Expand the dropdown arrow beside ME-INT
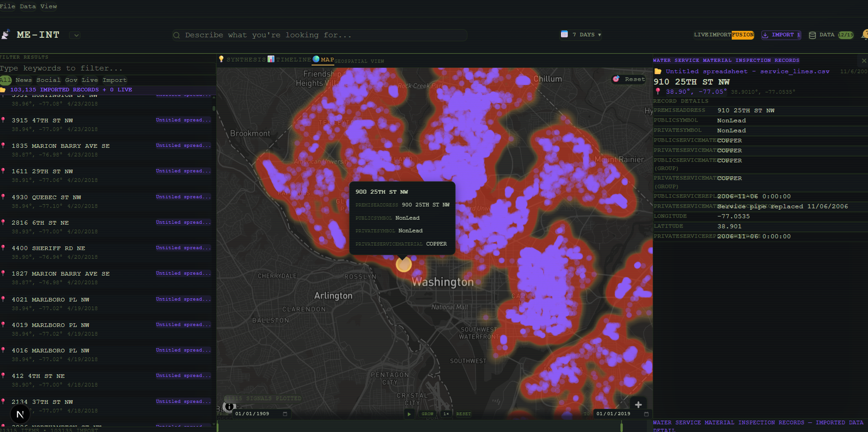 click(75, 35)
